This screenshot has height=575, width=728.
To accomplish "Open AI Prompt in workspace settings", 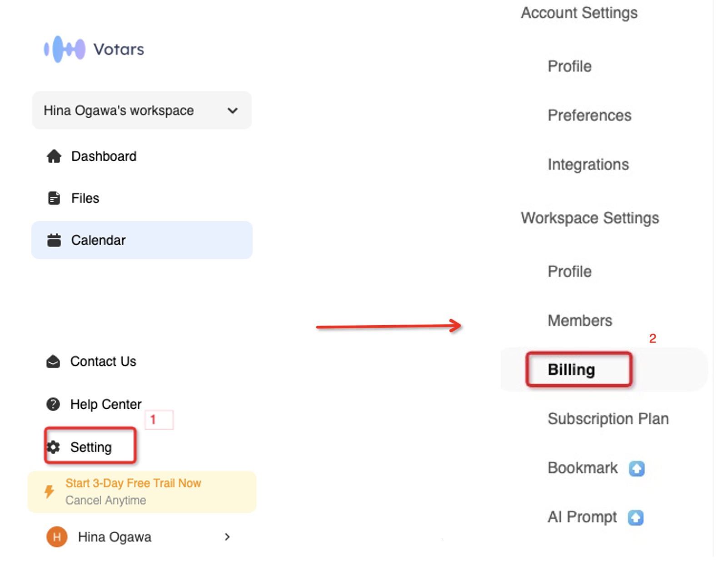I will pos(582,517).
